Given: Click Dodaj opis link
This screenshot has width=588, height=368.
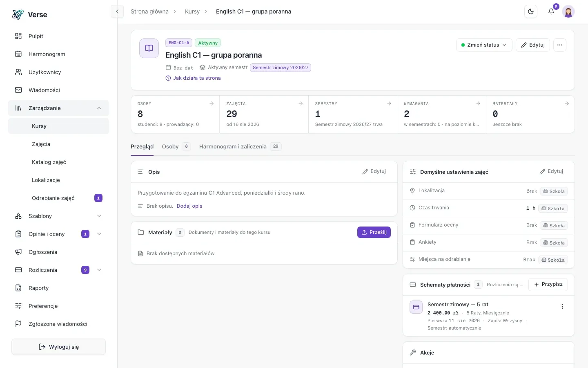Looking at the screenshot, I should pos(189,206).
